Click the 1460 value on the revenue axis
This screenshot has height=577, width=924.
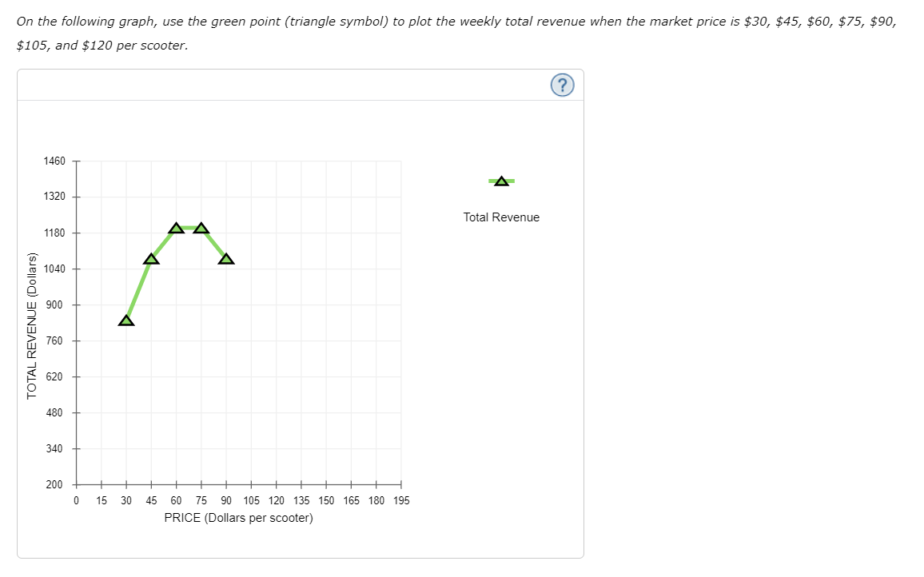point(55,160)
